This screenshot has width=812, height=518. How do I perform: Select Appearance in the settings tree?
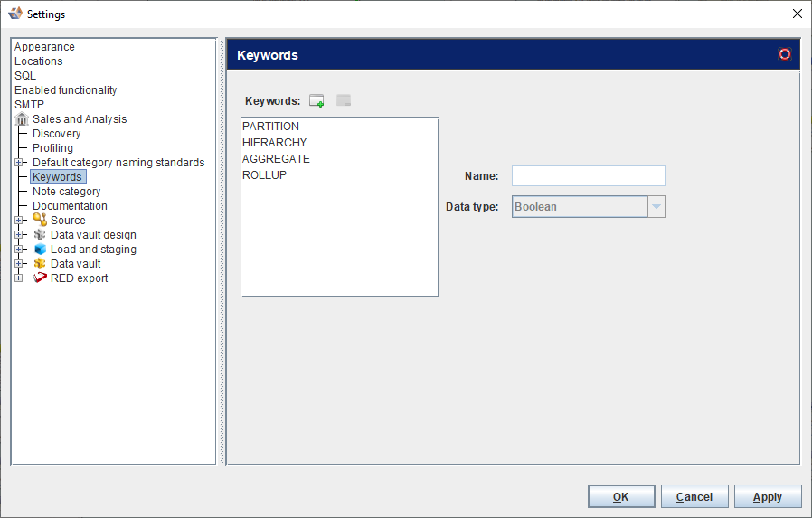click(x=44, y=47)
